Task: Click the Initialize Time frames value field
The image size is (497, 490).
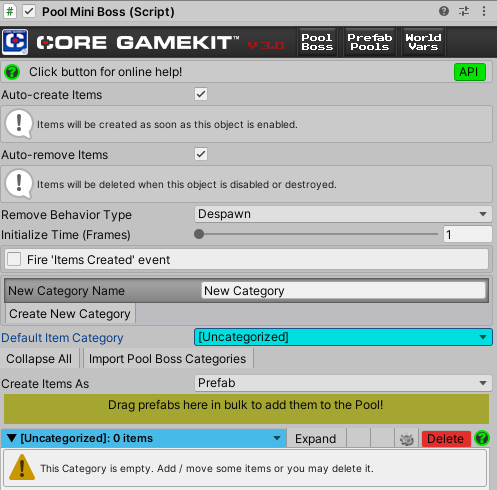Action: pyautogui.click(x=467, y=235)
